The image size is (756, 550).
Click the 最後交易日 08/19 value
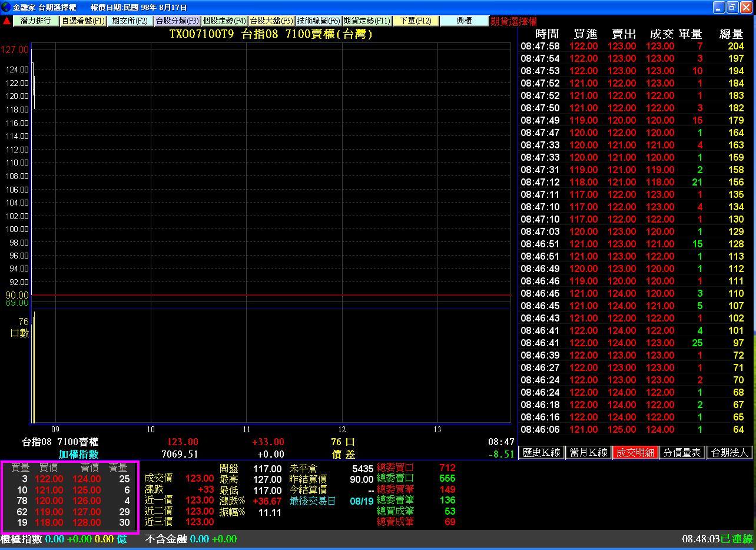point(362,501)
